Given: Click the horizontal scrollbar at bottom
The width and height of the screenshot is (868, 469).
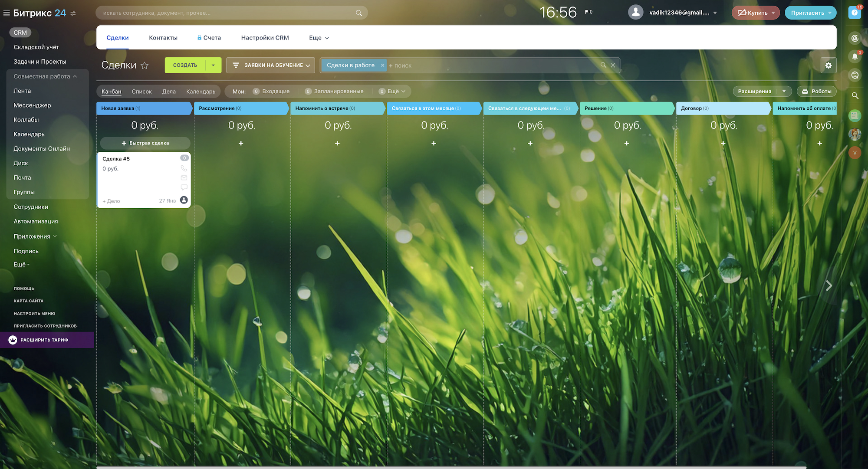Looking at the screenshot, I should [x=451, y=467].
